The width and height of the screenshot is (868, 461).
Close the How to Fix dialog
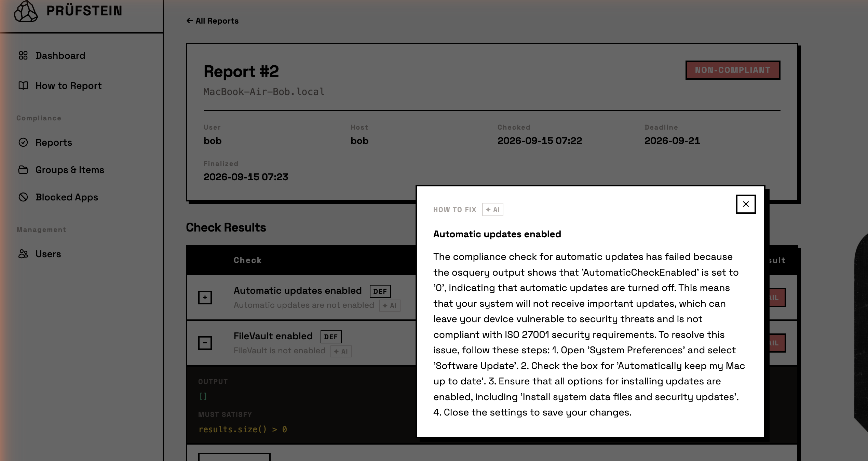pos(746,204)
